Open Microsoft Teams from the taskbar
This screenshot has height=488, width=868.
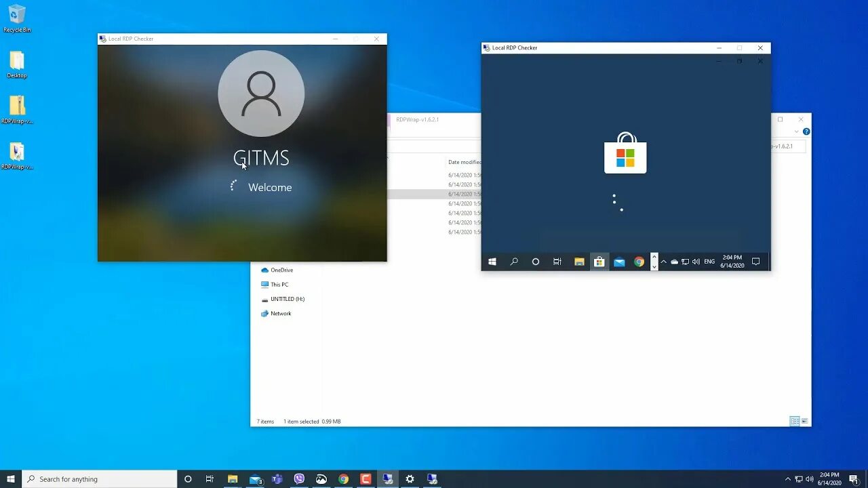point(277,479)
